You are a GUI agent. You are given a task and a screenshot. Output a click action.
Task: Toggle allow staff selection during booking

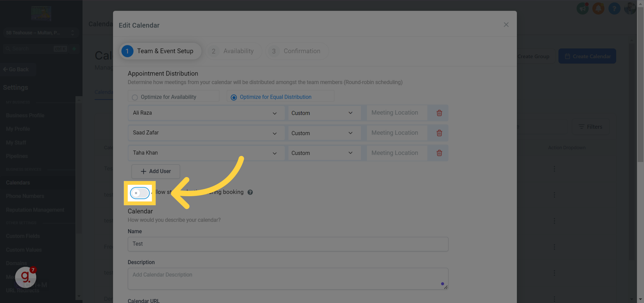[140, 193]
